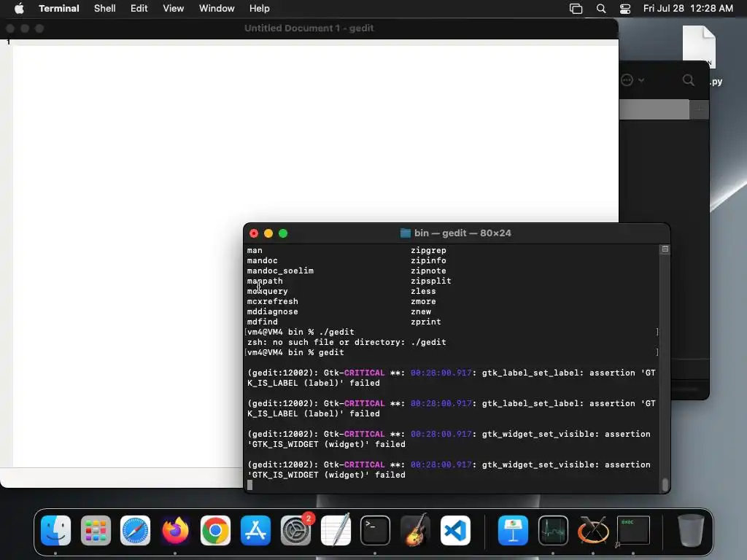Click the date and time clock

pyautogui.click(x=688, y=9)
